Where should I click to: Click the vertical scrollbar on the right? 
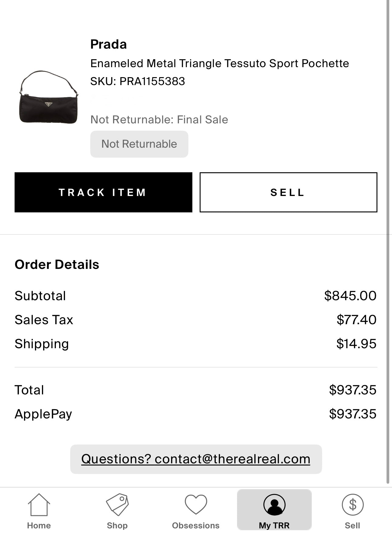click(388, 243)
